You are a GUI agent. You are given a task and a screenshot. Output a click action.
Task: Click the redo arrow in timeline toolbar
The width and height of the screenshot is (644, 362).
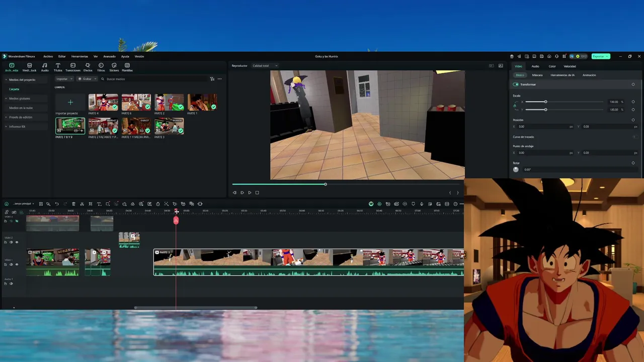pos(65,204)
